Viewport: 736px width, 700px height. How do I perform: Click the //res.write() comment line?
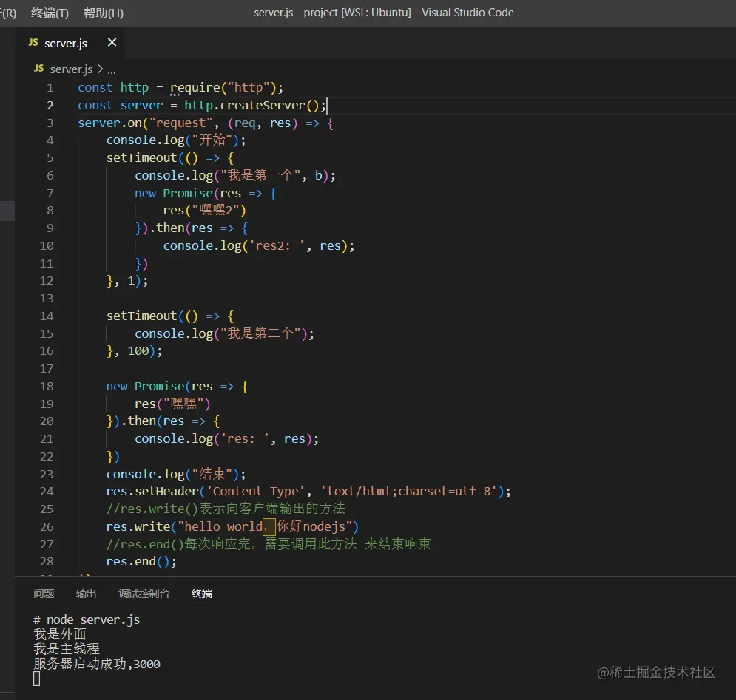point(226,509)
